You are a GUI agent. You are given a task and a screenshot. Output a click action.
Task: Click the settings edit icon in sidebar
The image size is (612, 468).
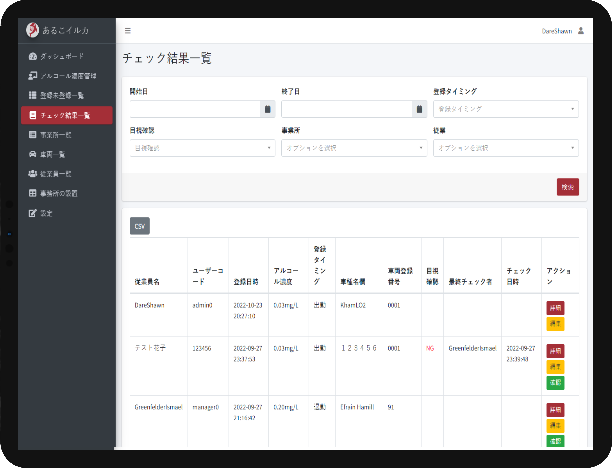[x=32, y=212]
